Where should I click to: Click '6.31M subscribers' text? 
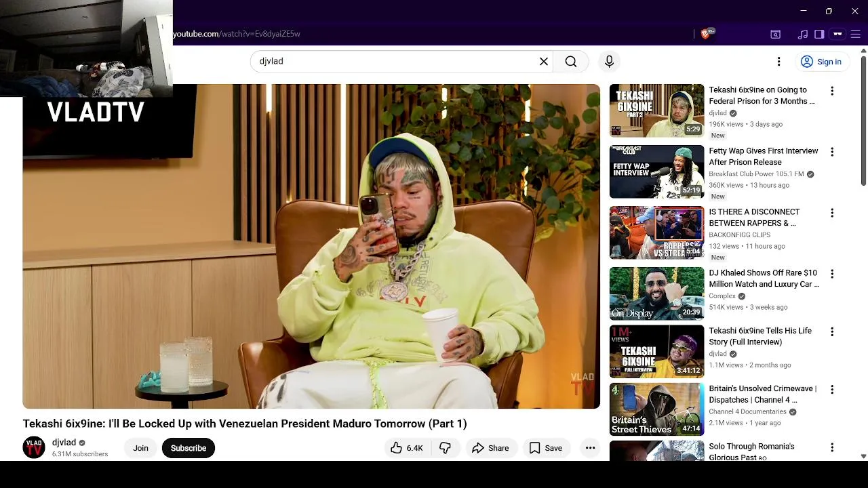click(80, 454)
